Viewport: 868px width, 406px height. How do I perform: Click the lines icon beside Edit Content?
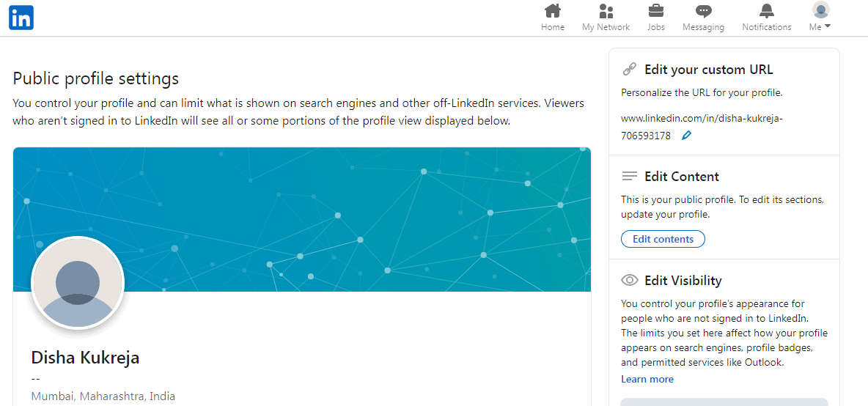pyautogui.click(x=630, y=177)
